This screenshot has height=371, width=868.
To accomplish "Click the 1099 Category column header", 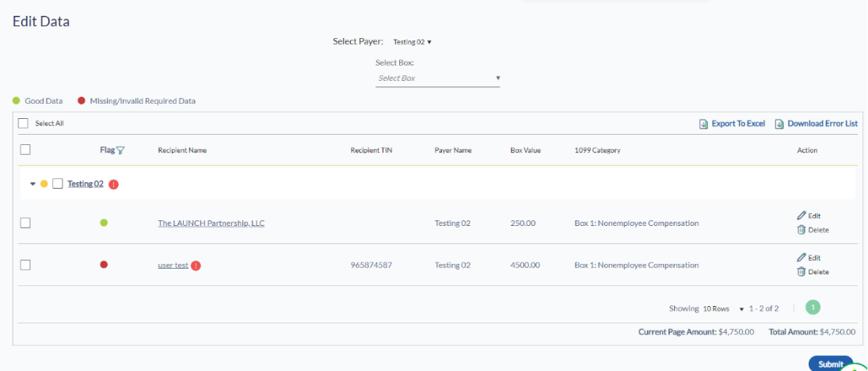I will click(x=597, y=150).
